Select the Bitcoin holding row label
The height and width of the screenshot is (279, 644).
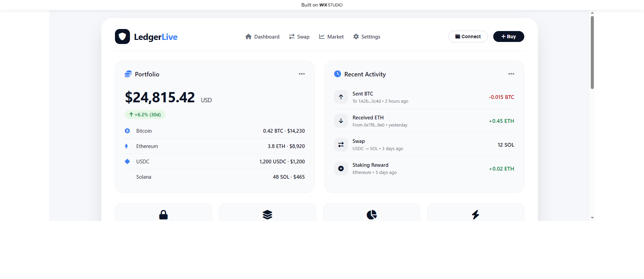click(x=144, y=131)
